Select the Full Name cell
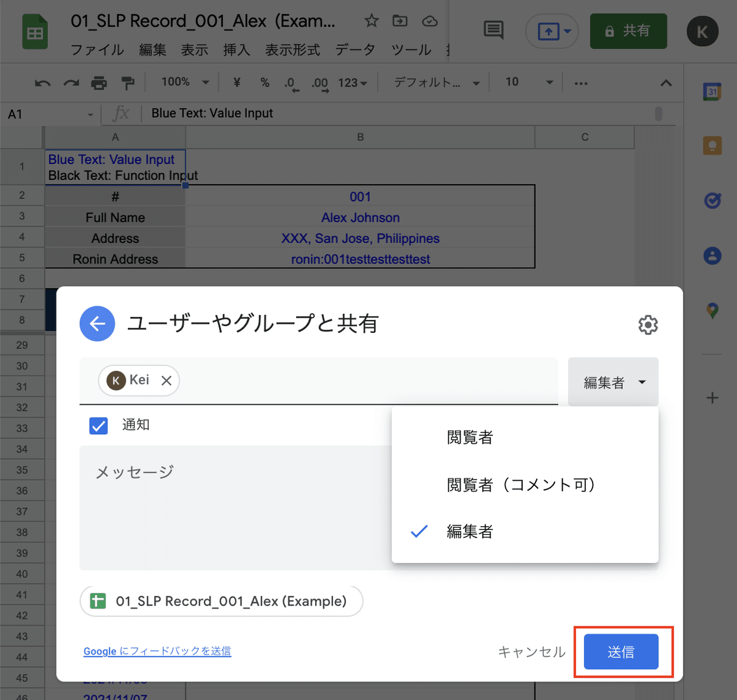This screenshot has height=700, width=737. click(115, 217)
